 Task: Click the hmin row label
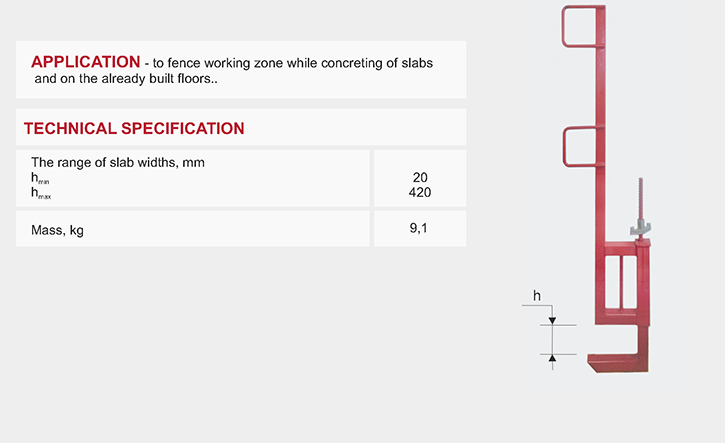(40, 178)
